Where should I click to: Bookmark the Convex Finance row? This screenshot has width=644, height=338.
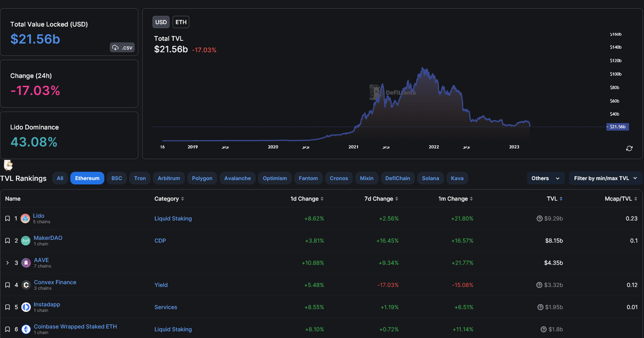tap(8, 285)
